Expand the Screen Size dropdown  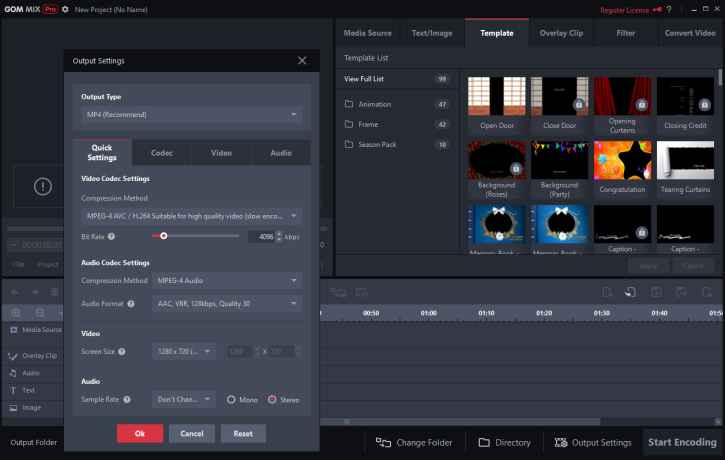[x=183, y=351]
